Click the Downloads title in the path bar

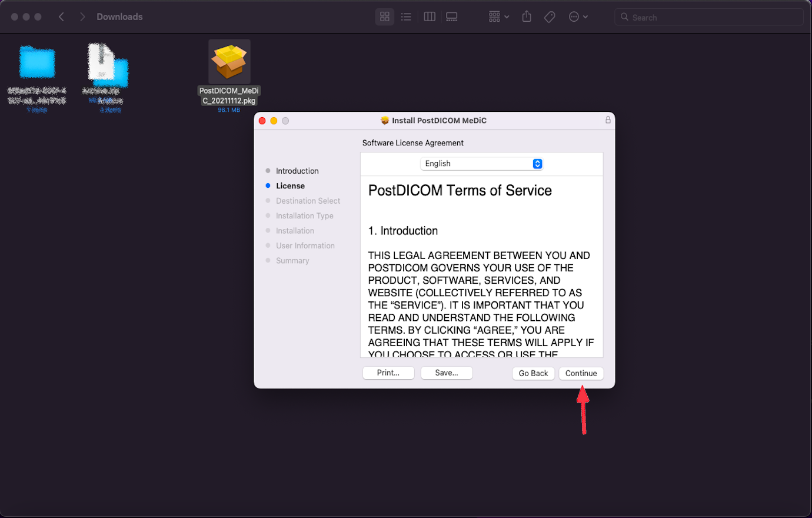click(119, 16)
